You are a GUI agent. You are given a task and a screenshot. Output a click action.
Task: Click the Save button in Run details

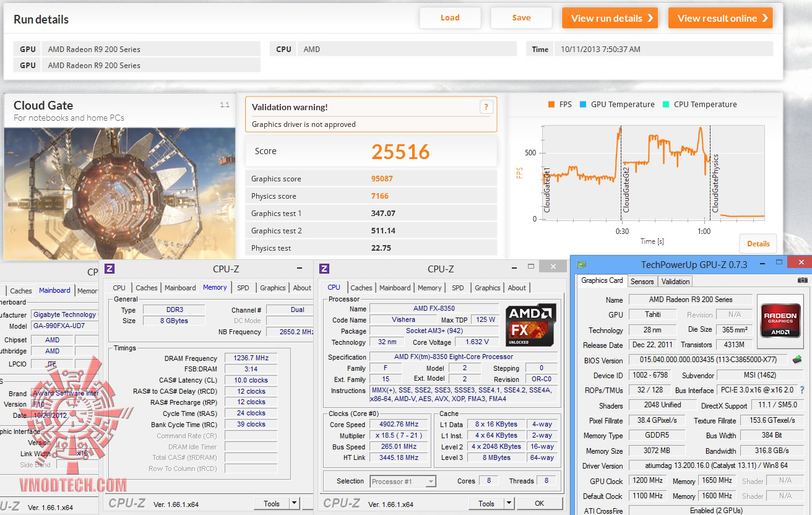(x=521, y=18)
